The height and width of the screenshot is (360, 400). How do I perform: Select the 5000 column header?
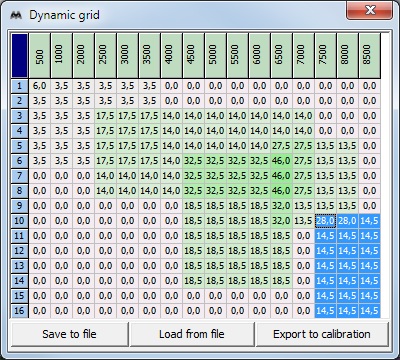click(x=216, y=55)
